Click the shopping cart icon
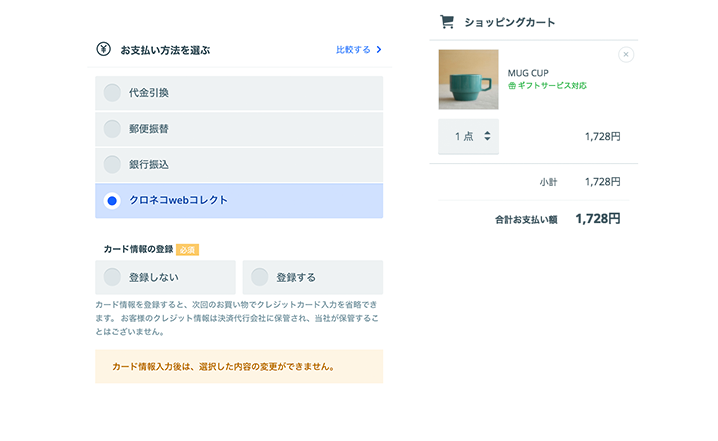 [447, 22]
